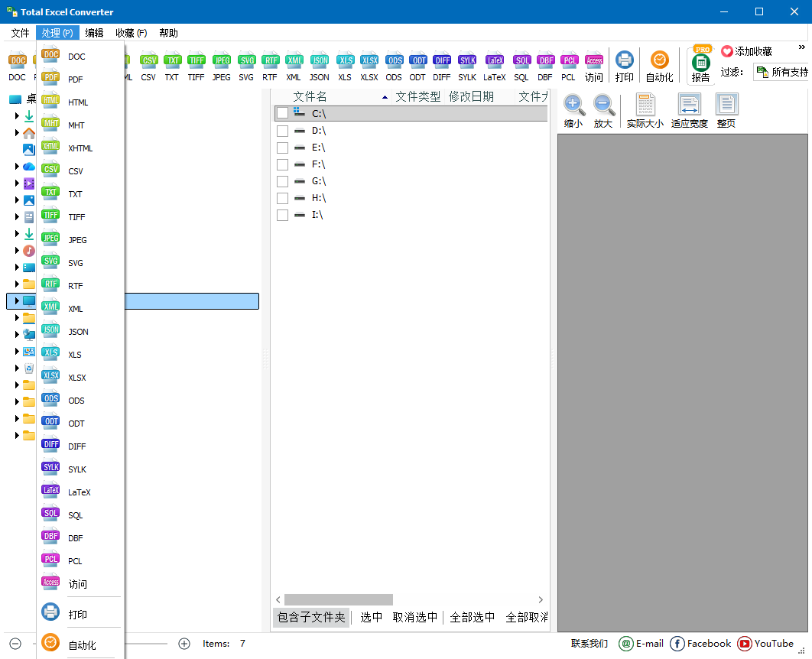Tick the checkbox for D:\ drive
The height and width of the screenshot is (659, 812).
(x=282, y=130)
